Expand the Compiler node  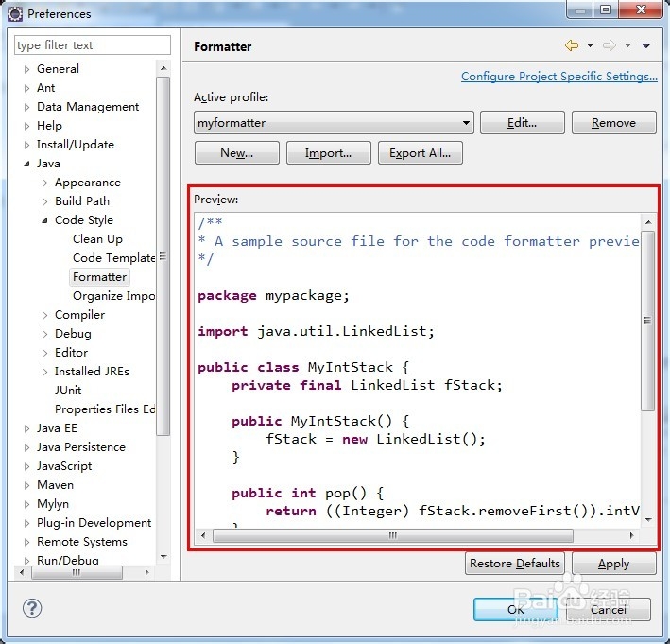point(44,315)
